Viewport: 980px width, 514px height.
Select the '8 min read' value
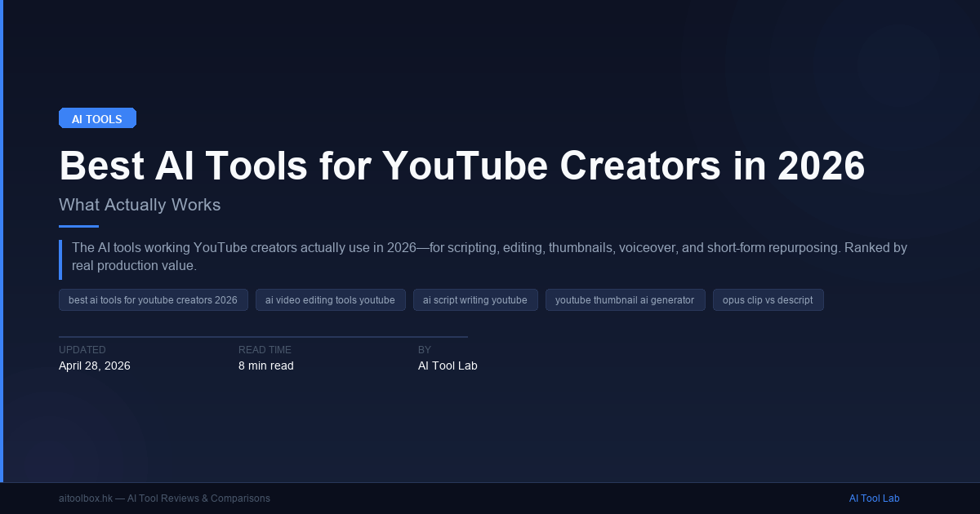(x=266, y=366)
